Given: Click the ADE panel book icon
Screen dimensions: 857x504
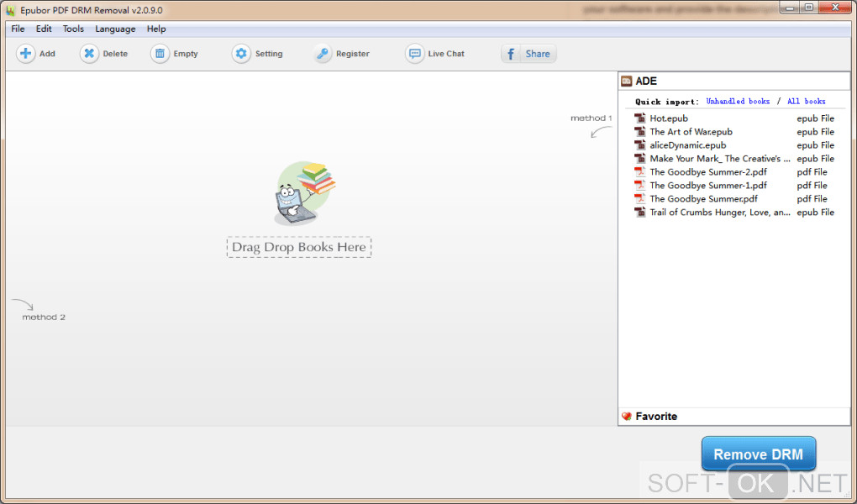Looking at the screenshot, I should [626, 81].
